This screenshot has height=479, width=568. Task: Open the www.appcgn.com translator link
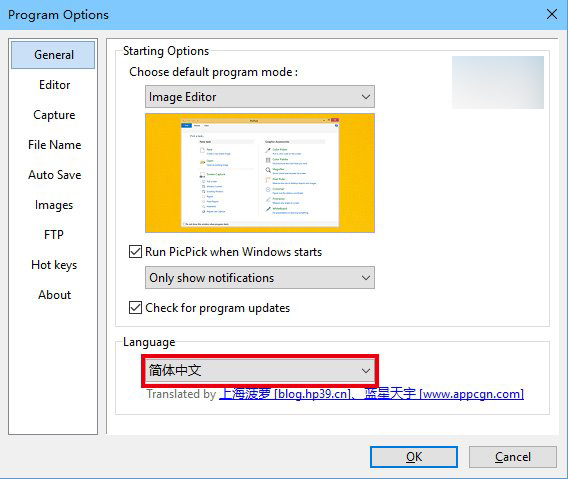tap(444, 394)
